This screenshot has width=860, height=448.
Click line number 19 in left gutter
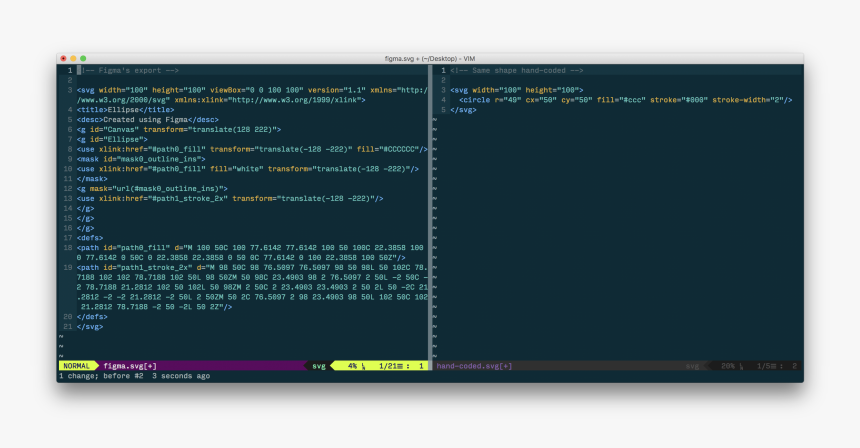[x=68, y=268]
